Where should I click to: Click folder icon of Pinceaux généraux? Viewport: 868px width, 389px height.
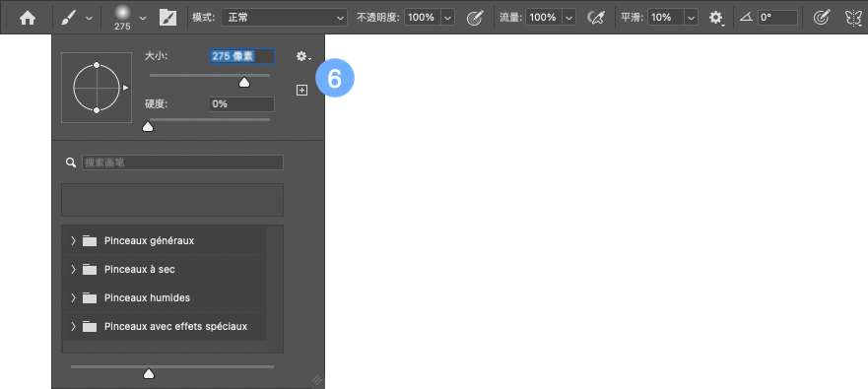point(90,240)
